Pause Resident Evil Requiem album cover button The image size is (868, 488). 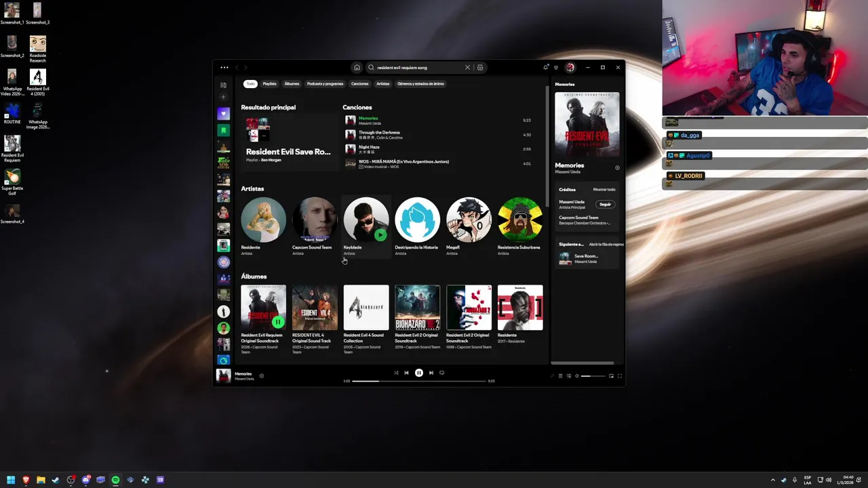coord(278,322)
